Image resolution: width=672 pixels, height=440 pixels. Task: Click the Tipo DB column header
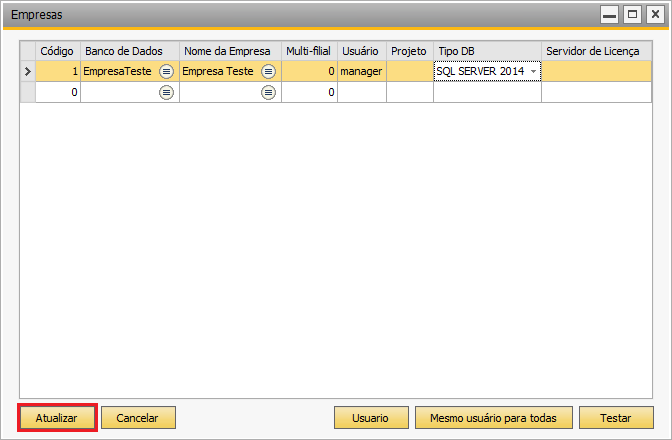487,51
